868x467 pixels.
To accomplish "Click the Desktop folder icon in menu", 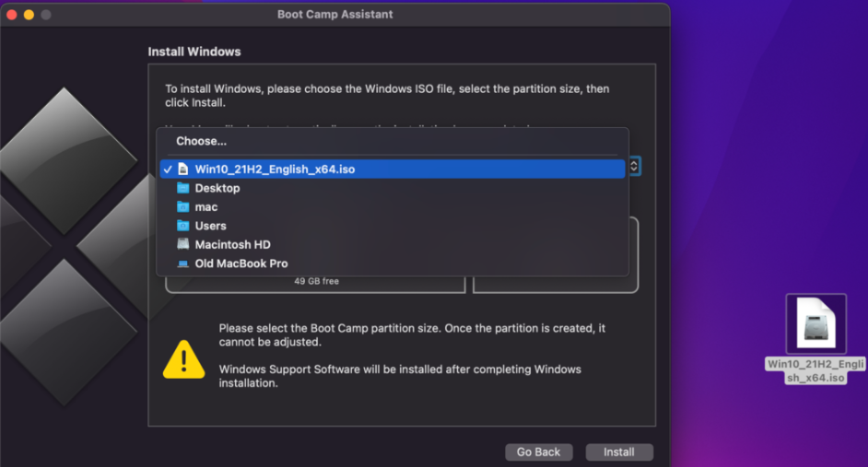I will point(182,188).
